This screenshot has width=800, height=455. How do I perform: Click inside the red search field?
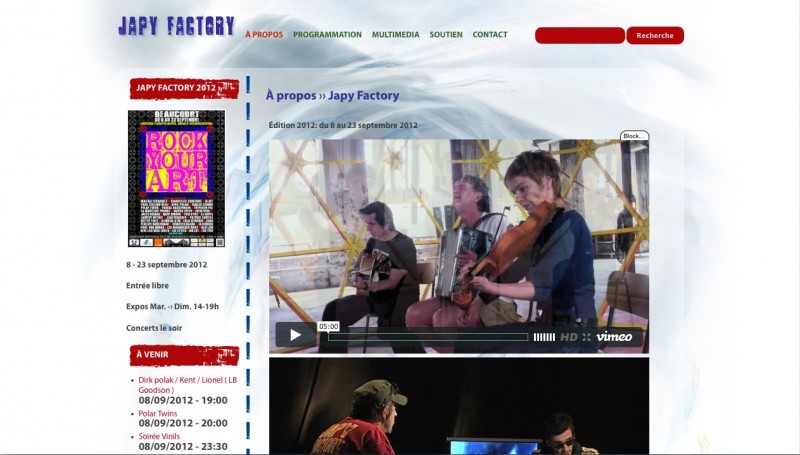point(579,36)
